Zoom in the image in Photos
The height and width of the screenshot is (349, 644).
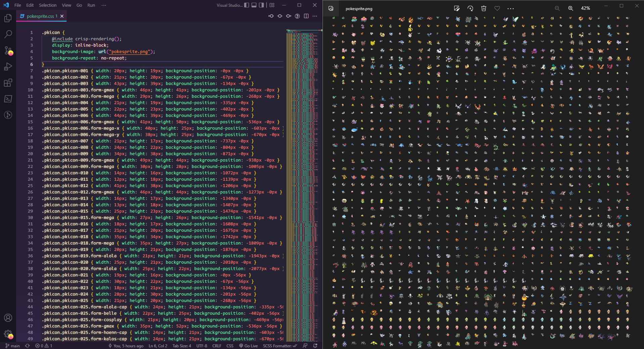(570, 8)
